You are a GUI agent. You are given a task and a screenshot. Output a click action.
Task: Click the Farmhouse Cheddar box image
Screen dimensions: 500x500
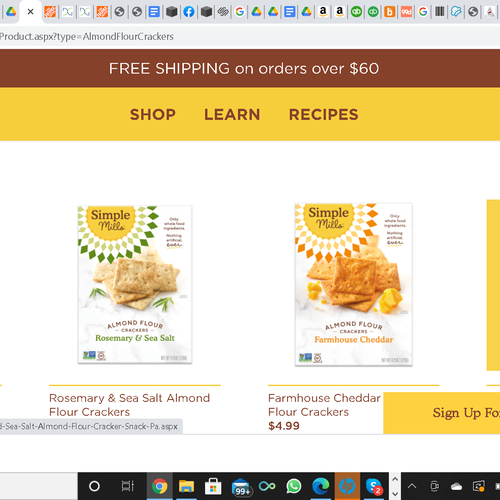(353, 285)
